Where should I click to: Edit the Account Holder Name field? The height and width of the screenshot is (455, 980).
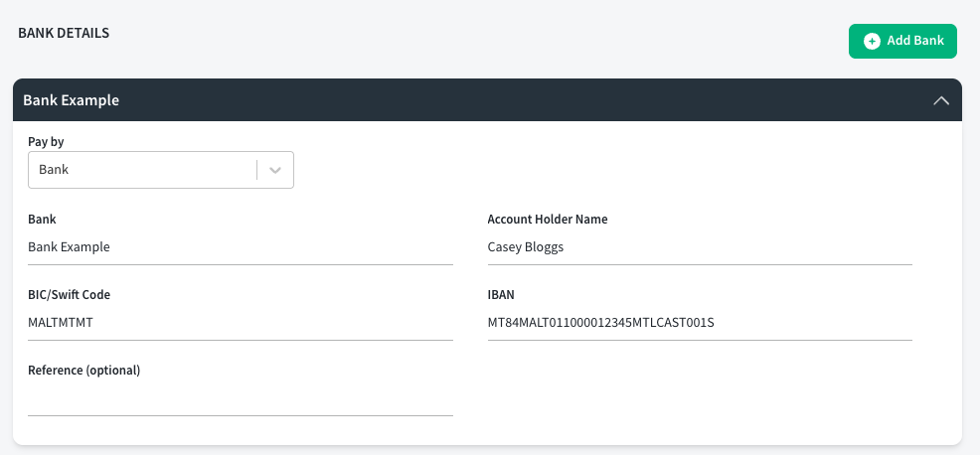point(700,247)
